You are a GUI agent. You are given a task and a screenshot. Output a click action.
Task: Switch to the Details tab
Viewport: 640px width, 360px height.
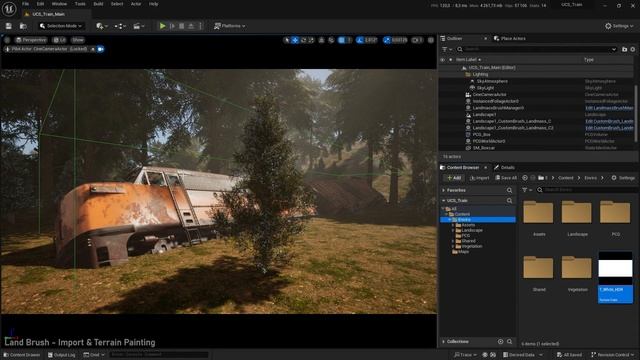point(505,167)
